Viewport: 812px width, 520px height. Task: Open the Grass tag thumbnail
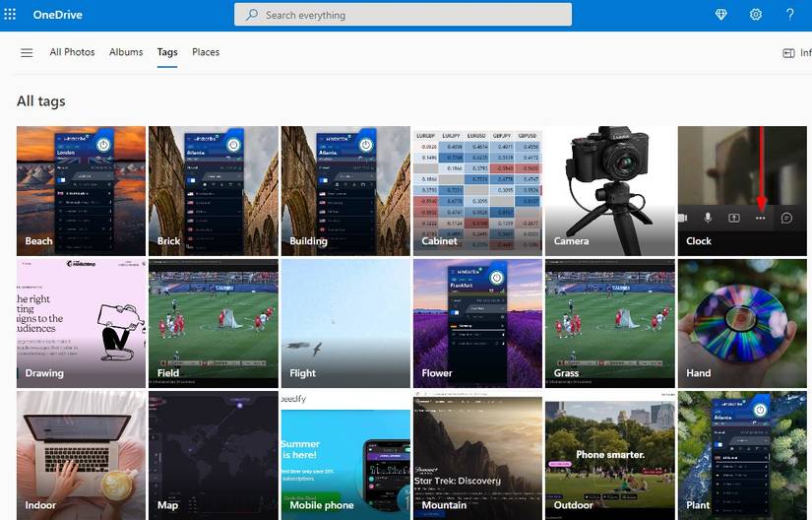(x=610, y=323)
